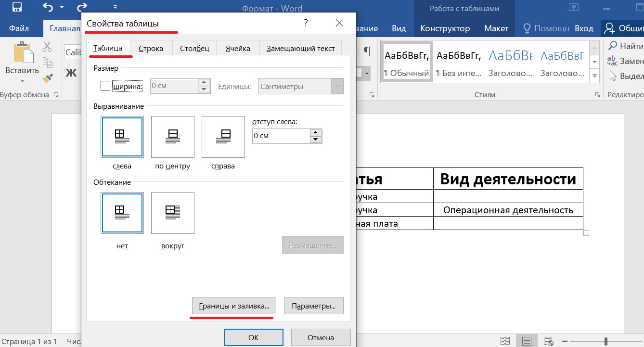
Task: Select right (справа) alignment option
Action: click(x=223, y=137)
